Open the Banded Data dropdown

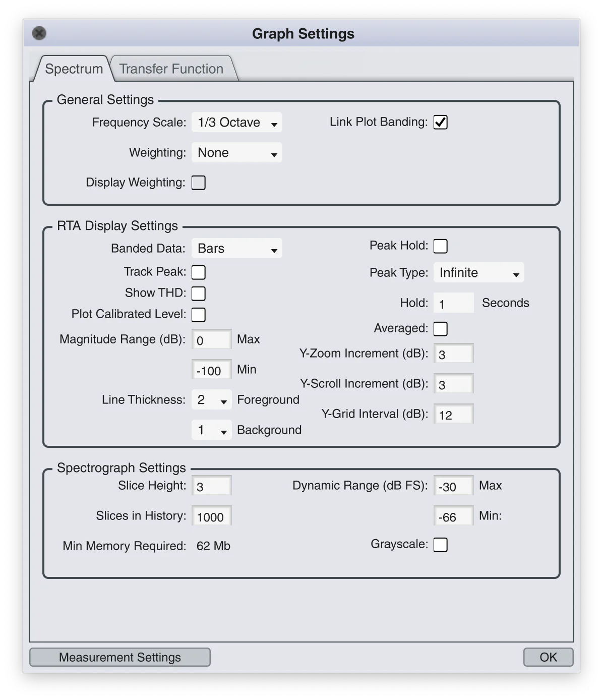236,249
